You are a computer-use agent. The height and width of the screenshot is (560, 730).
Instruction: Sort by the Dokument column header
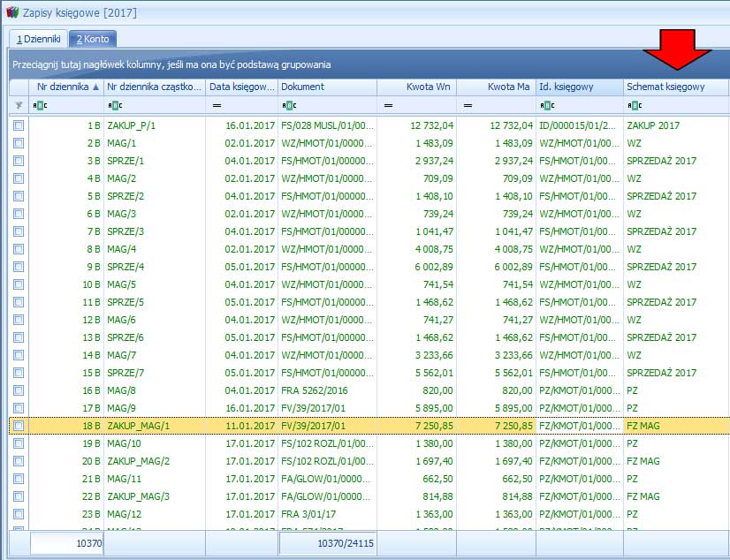coord(327,87)
